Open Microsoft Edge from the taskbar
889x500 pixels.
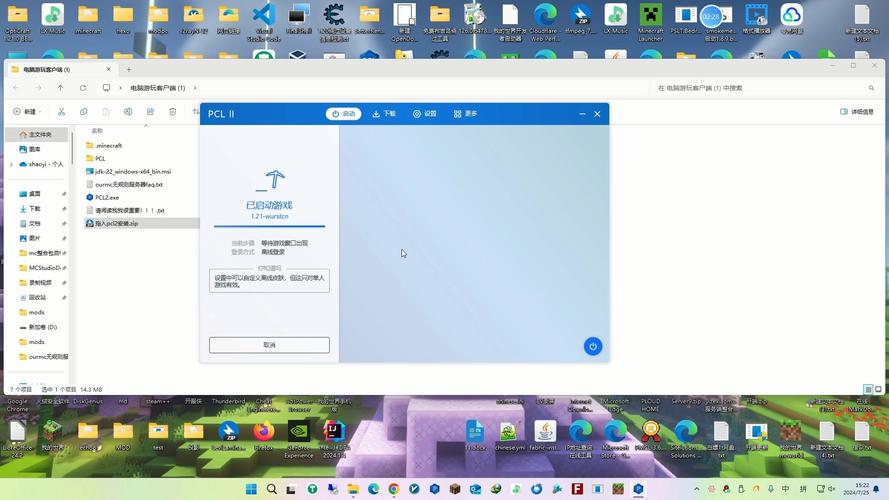(374, 489)
